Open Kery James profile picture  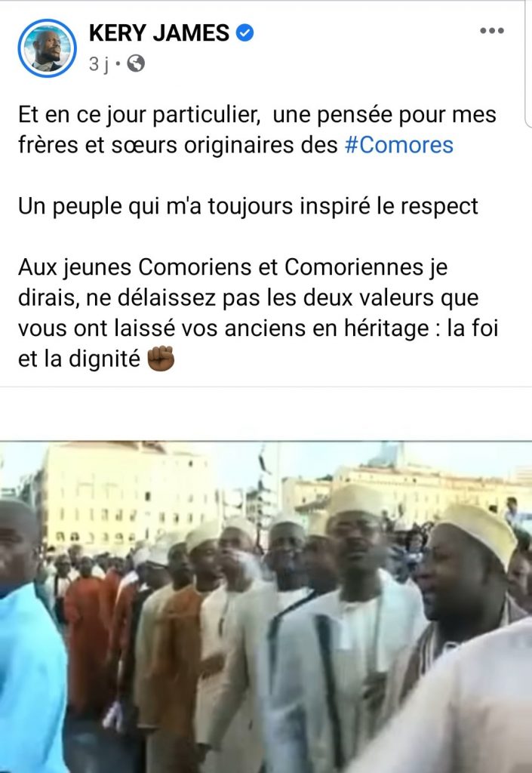click(48, 48)
